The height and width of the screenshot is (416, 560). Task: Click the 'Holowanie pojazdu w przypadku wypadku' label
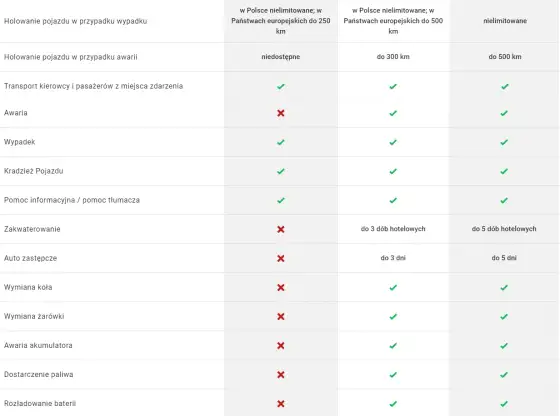click(x=75, y=21)
